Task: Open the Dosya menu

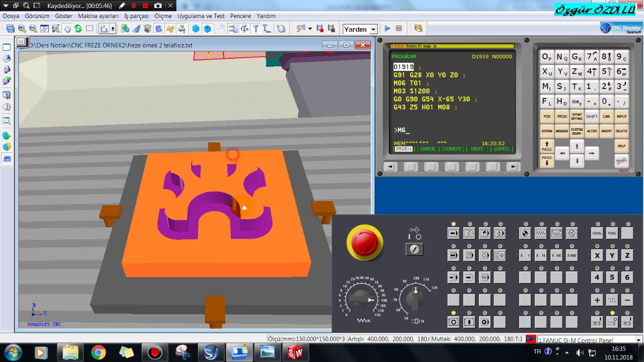Action: tap(11, 16)
